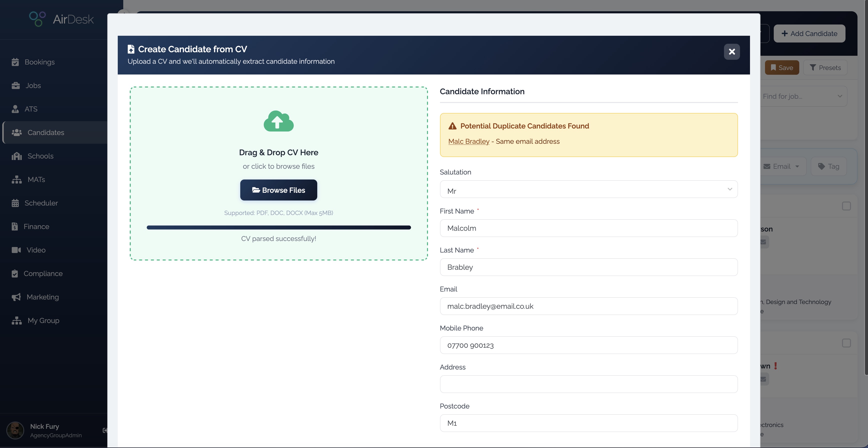Open Marketing megaphone icon
Screen dimensions: 868x448
tap(16, 297)
